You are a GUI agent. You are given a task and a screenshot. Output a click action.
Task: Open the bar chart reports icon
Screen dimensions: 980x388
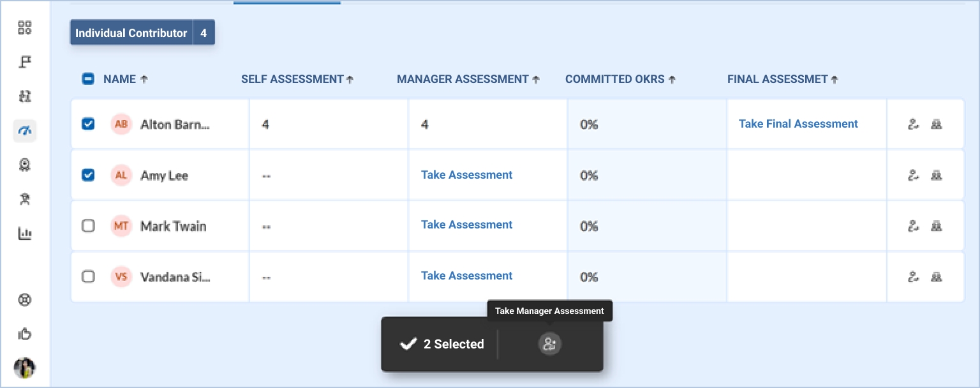click(24, 234)
